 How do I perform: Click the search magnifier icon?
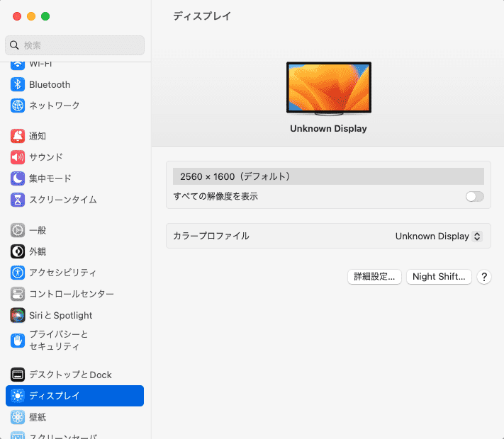[x=14, y=45]
